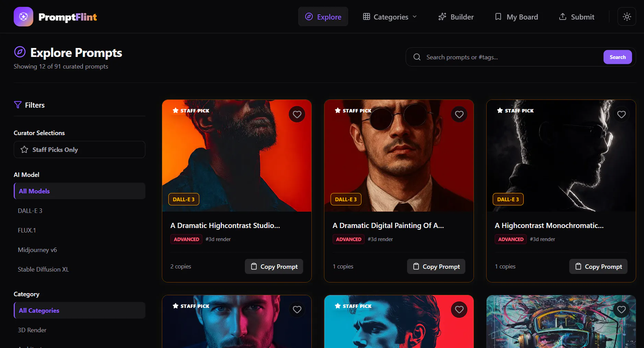
Task: Filter by FLUX.1 model
Action: click(x=80, y=230)
